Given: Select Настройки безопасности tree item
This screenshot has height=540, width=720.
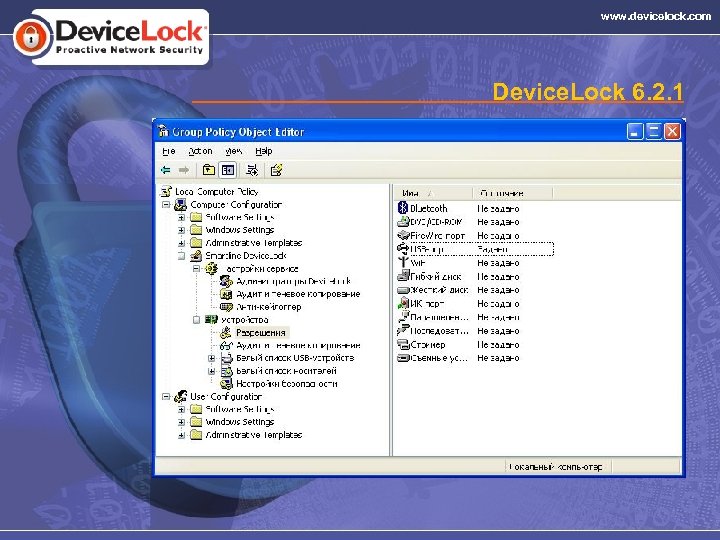Looking at the screenshot, I should click(x=287, y=384).
